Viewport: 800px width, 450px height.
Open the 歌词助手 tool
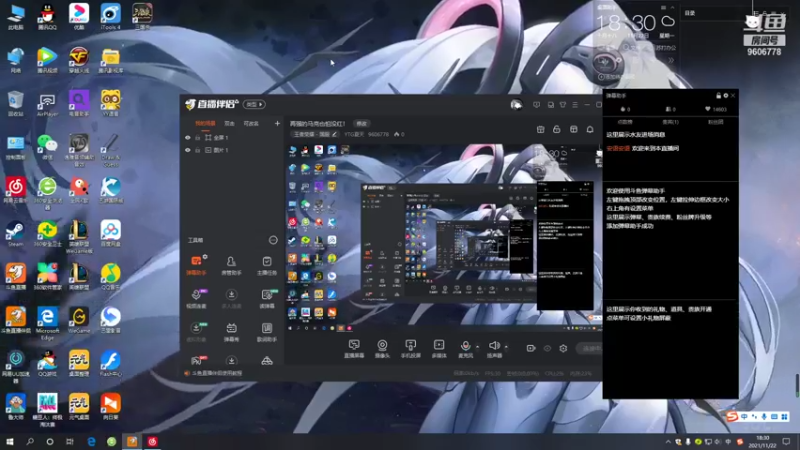tap(267, 332)
